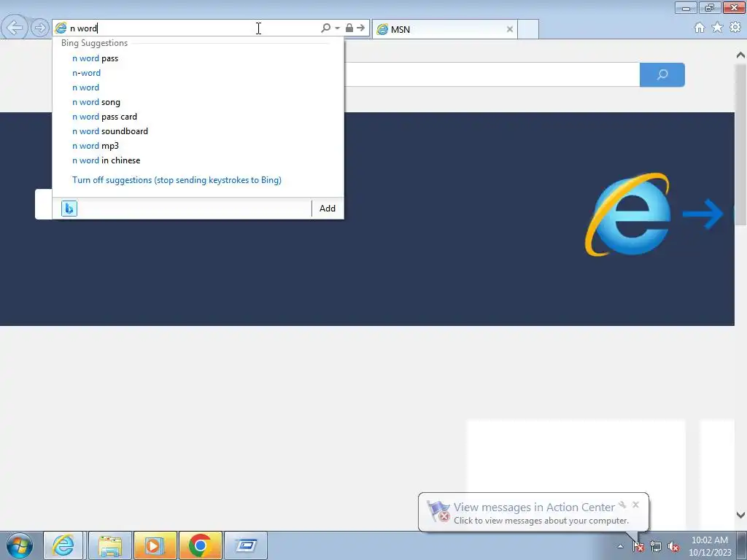Click the wrench icon on notification balloon
The image size is (747, 560).
[x=622, y=505]
